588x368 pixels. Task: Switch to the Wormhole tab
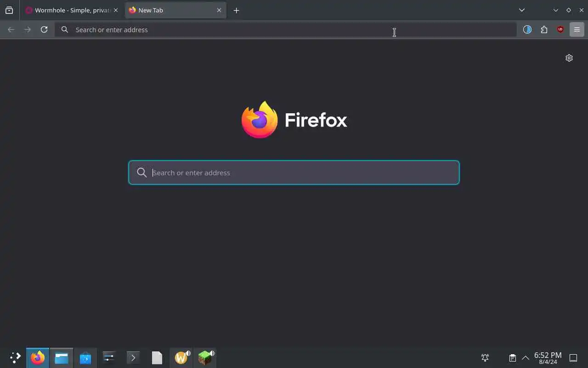point(72,10)
